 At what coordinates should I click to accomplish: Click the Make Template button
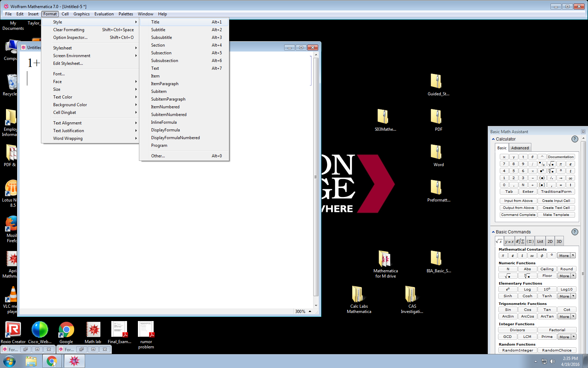(556, 215)
